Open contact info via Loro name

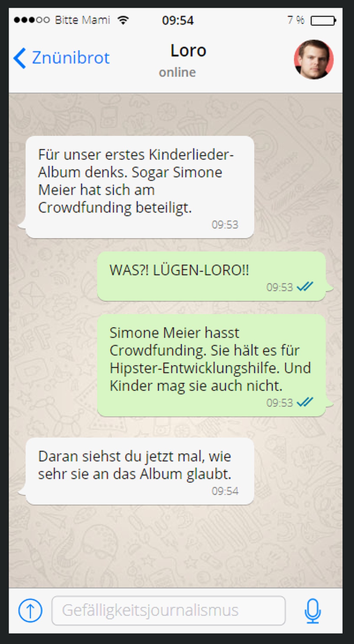click(x=188, y=50)
